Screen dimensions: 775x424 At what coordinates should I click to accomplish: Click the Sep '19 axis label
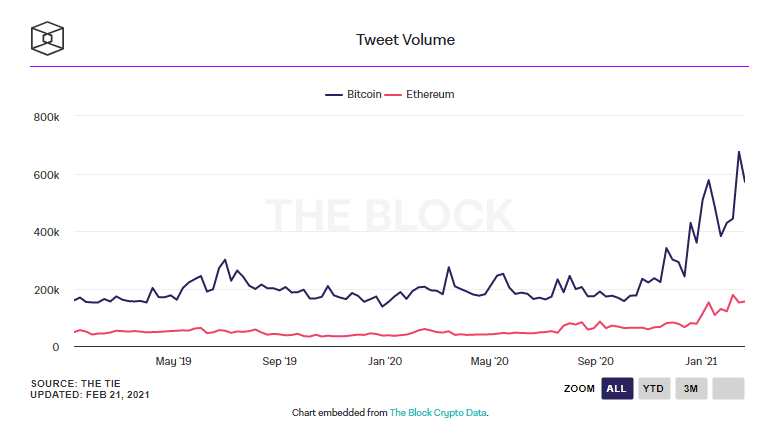coord(279,361)
